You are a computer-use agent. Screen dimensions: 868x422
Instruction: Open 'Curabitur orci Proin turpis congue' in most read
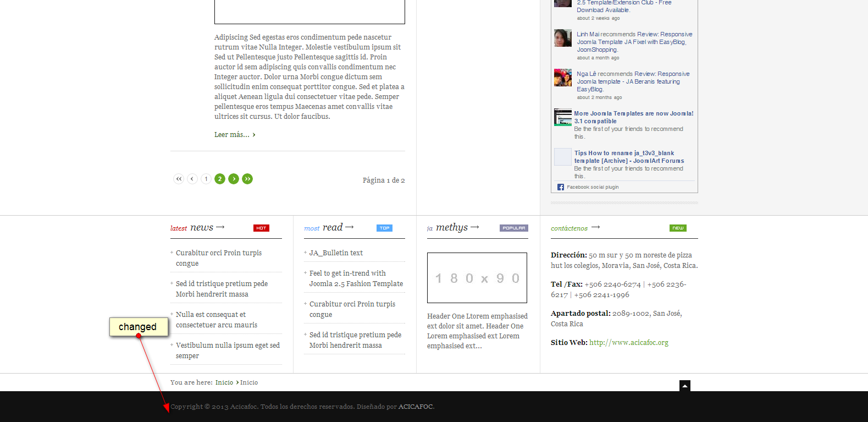[352, 309]
